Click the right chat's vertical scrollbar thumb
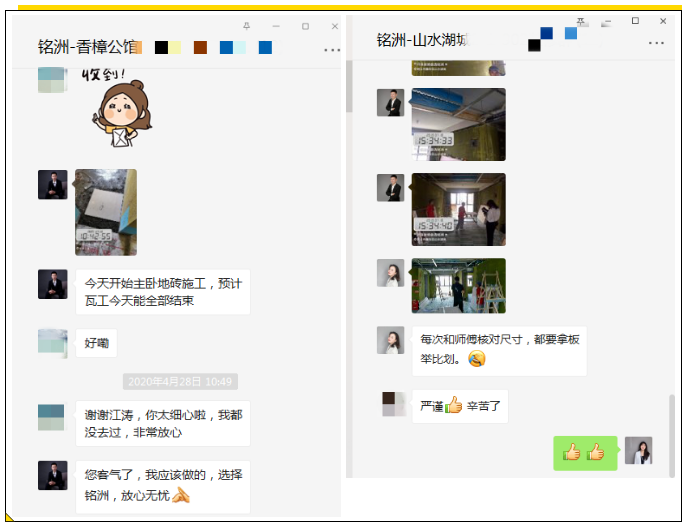Image resolution: width=687 pixels, height=530 pixels. pyautogui.click(x=672, y=432)
